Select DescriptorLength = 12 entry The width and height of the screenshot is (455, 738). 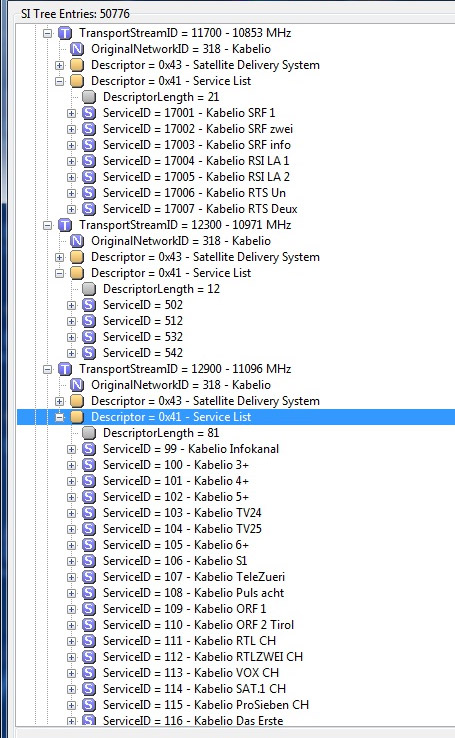pyautogui.click(x=161, y=289)
